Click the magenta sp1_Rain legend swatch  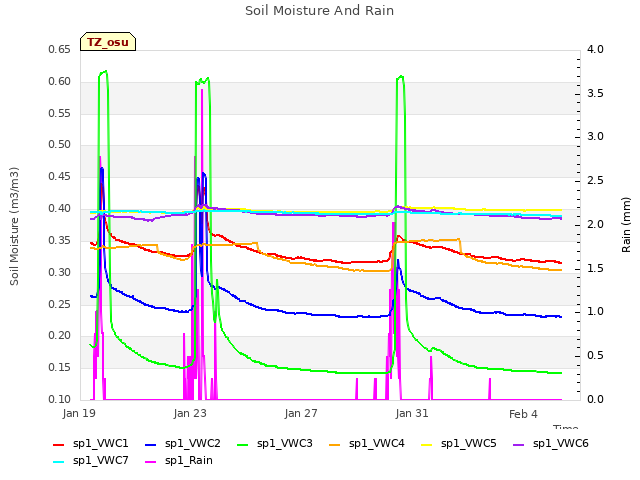click(151, 462)
